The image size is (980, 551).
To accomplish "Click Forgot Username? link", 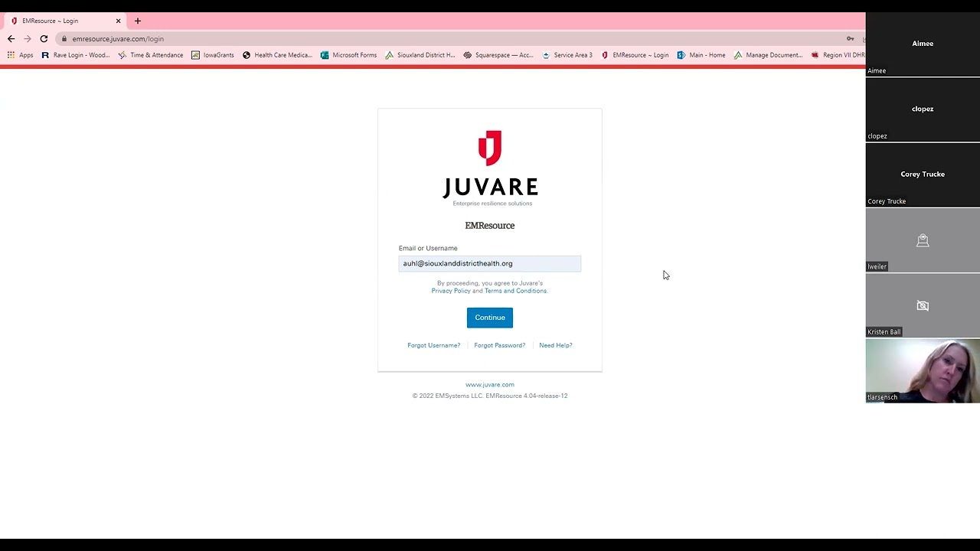I will point(434,345).
